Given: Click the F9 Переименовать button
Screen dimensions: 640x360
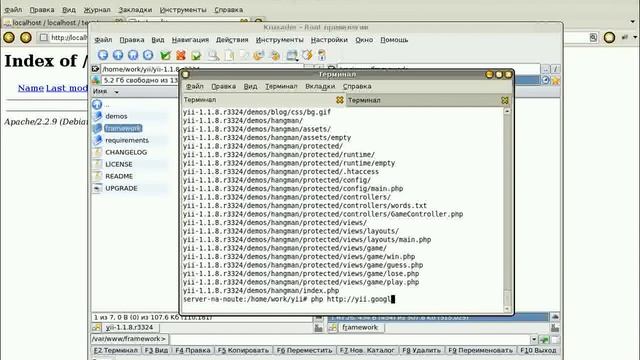Looking at the screenshot, I should (480, 350).
